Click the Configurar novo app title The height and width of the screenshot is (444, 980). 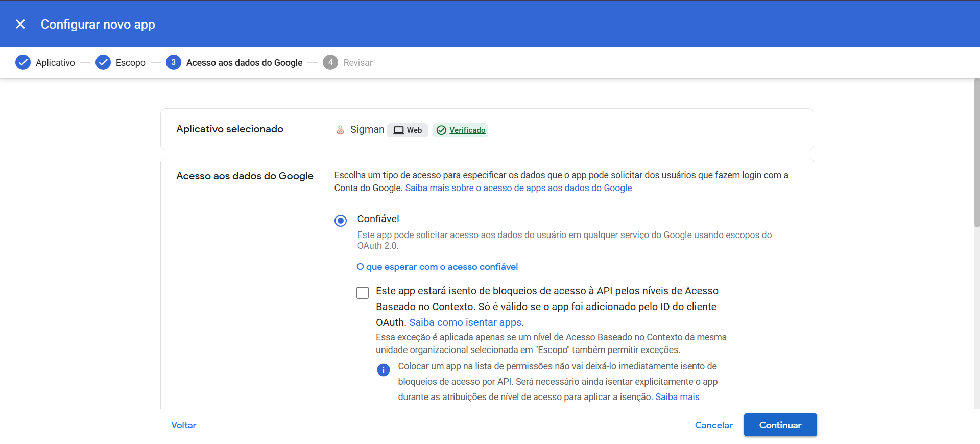(x=98, y=25)
